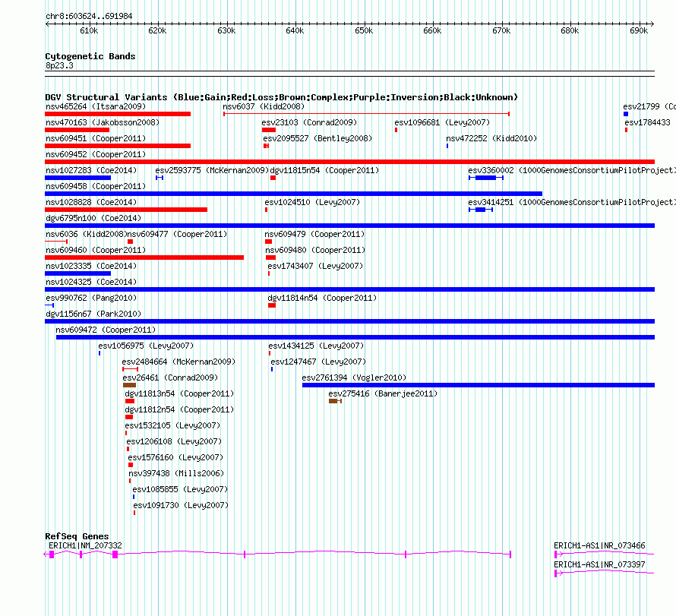Open the esv23103 (Conrad2009) variant
This screenshot has height=616, width=676.
coord(309,122)
